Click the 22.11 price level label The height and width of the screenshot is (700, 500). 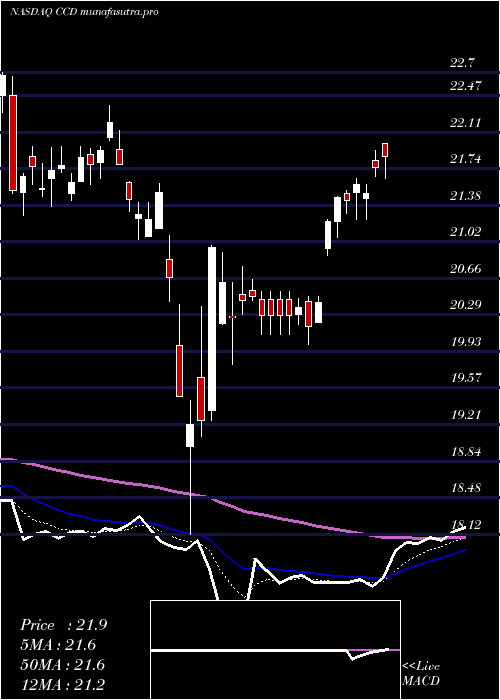pos(466,122)
